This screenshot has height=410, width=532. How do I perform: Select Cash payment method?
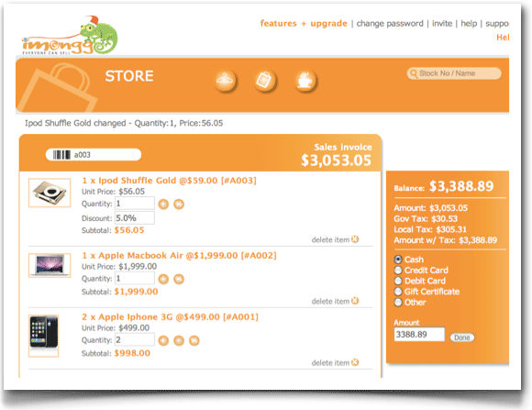398,260
